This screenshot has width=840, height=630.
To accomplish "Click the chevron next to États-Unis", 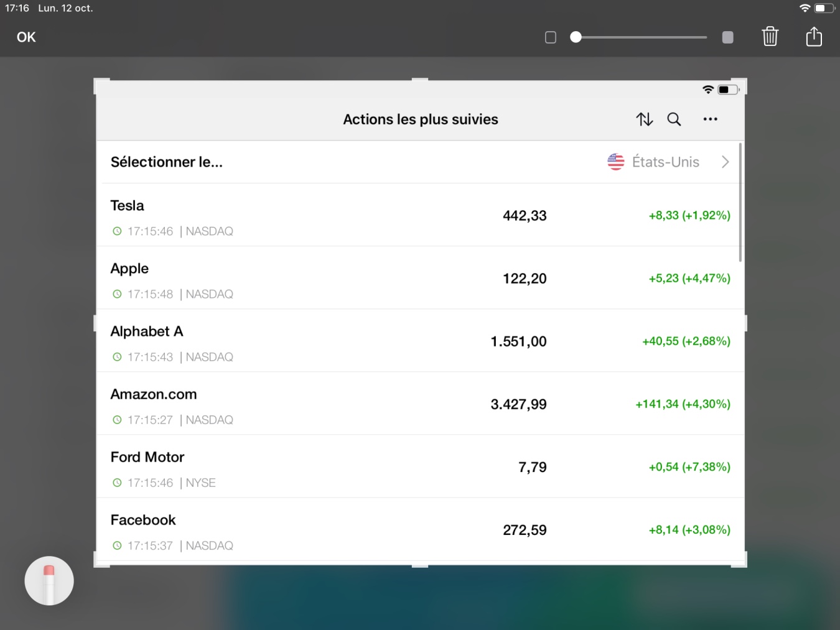I will tap(725, 162).
